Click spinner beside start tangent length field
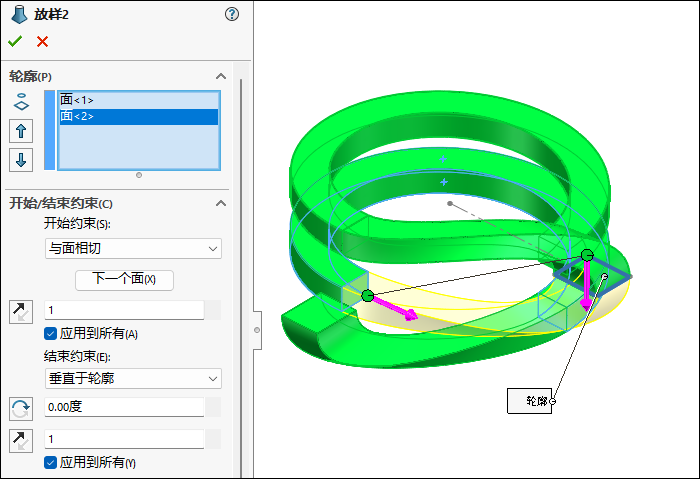The height and width of the screenshot is (479, 700). 213,310
